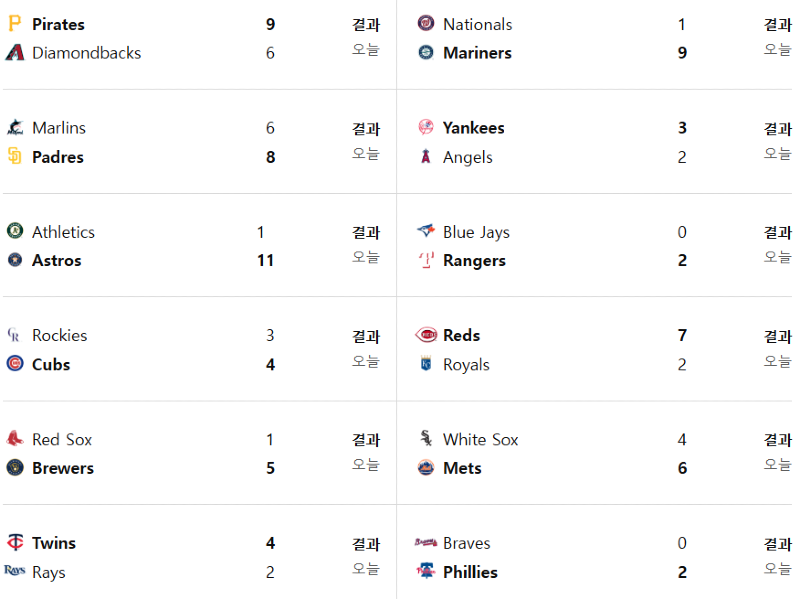
Task: Open the Rockies vs Cubs game card
Action: point(199,350)
